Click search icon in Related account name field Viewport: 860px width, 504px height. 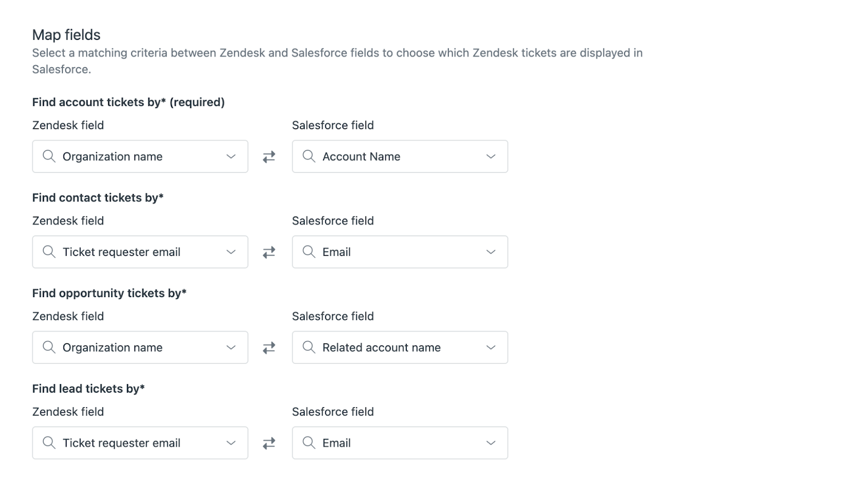coord(309,348)
